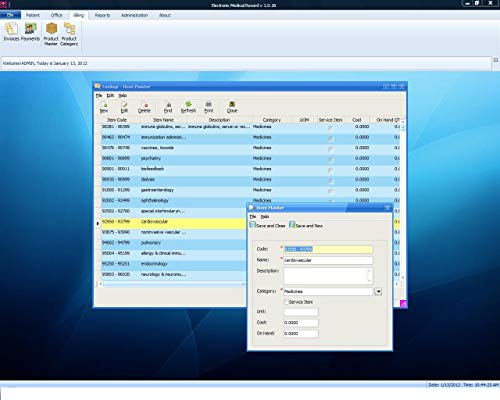This screenshot has width=500, height=400.
Task: Switch to the Administration tab
Action: (x=134, y=15)
